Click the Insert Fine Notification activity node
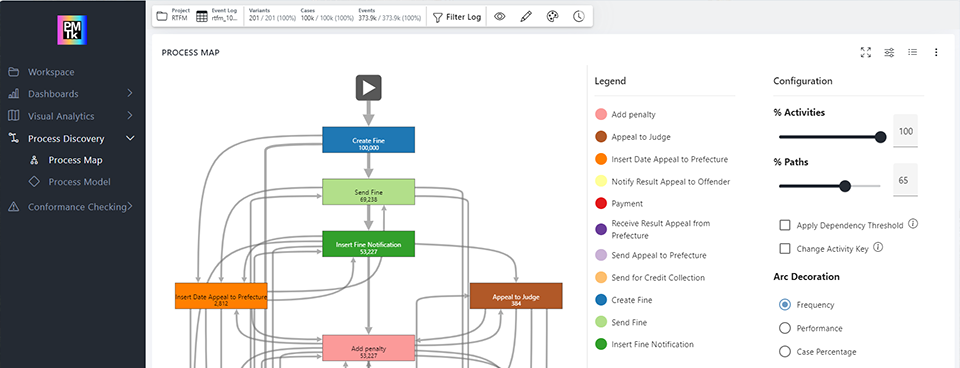Image resolution: width=960 pixels, height=368 pixels. click(x=369, y=244)
